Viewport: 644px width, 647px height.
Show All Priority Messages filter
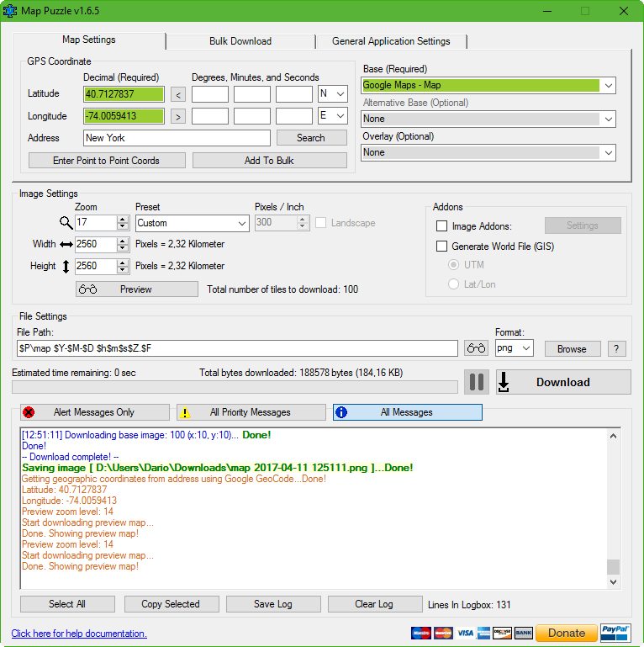coord(251,412)
